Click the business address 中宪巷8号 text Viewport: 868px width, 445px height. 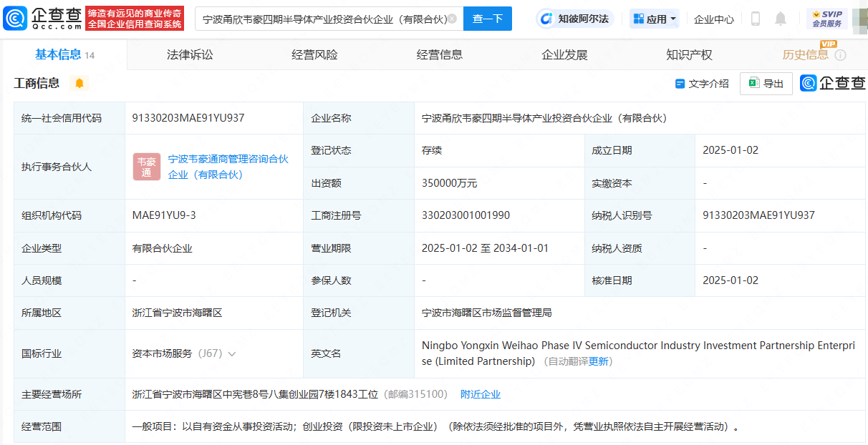point(256,394)
